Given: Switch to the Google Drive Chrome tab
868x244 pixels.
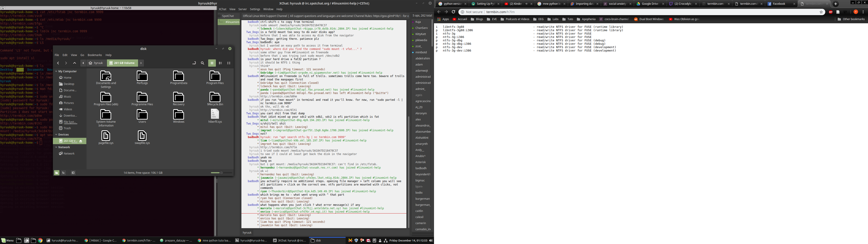Looking at the screenshot, I should point(650,4).
